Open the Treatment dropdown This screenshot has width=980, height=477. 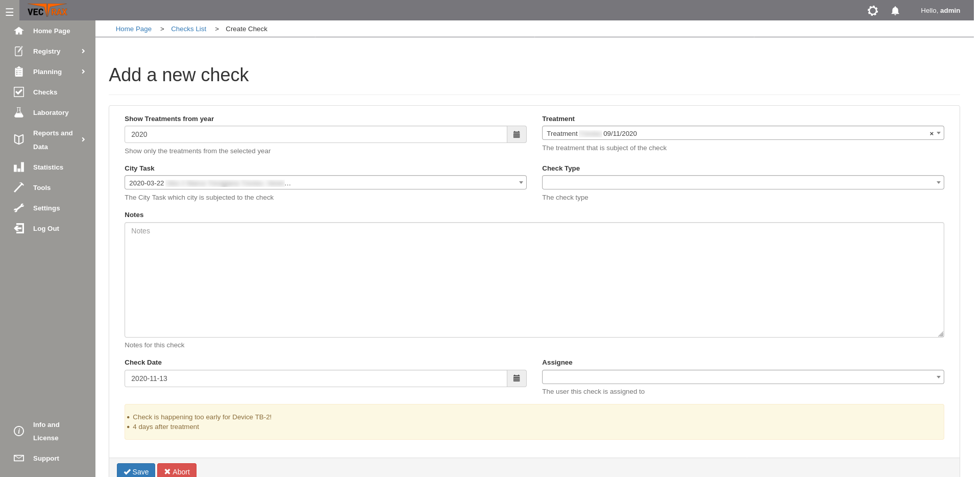[x=743, y=133]
